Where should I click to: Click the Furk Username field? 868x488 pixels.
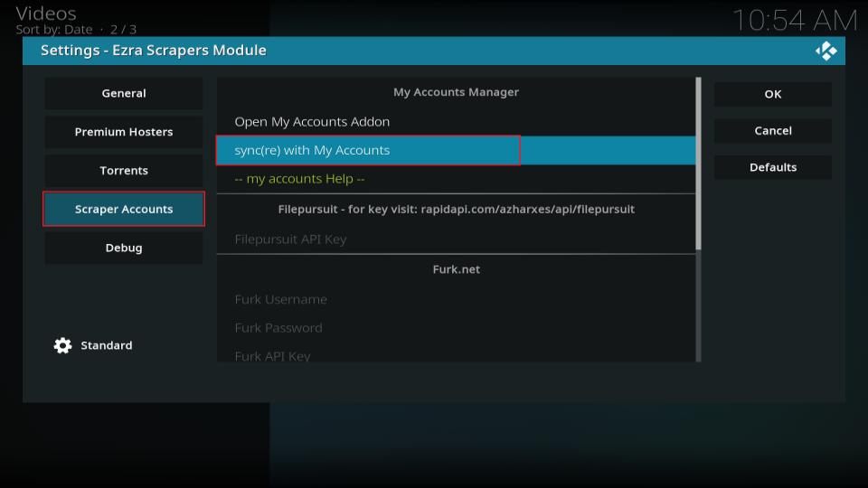456,299
